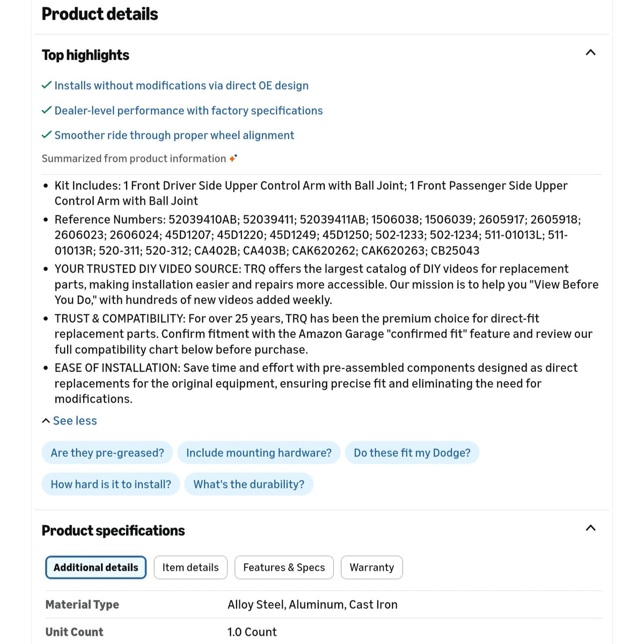Screen dimensions: 644x644
Task: Click the Material Type specification row
Action: (x=324, y=604)
